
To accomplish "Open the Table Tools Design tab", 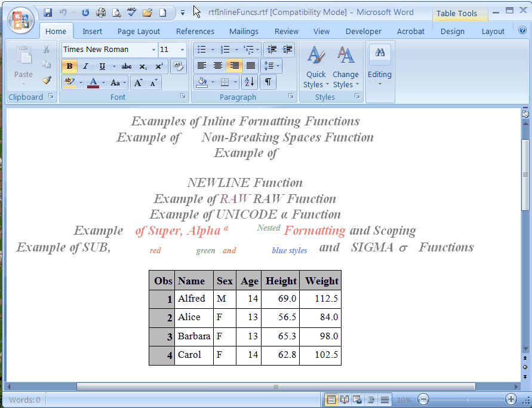I will pyautogui.click(x=453, y=31).
